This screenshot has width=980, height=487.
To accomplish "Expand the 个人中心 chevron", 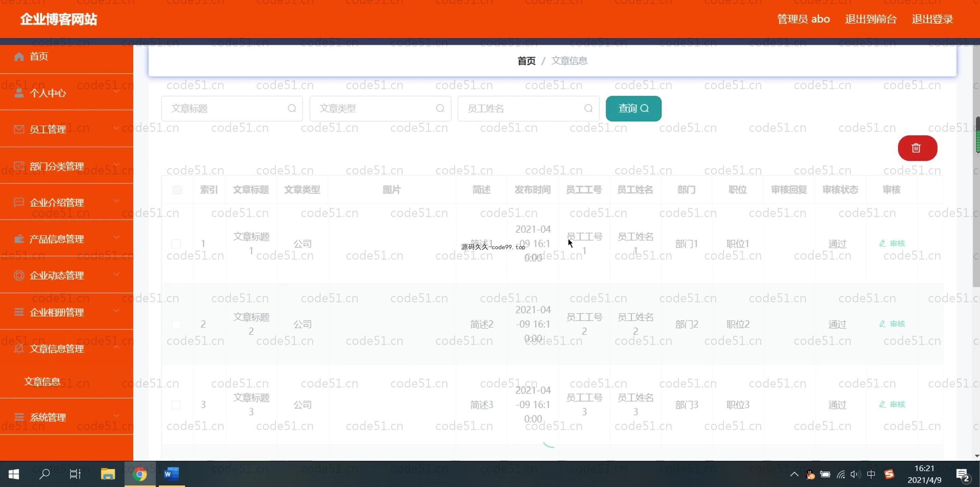I will click(x=116, y=91).
